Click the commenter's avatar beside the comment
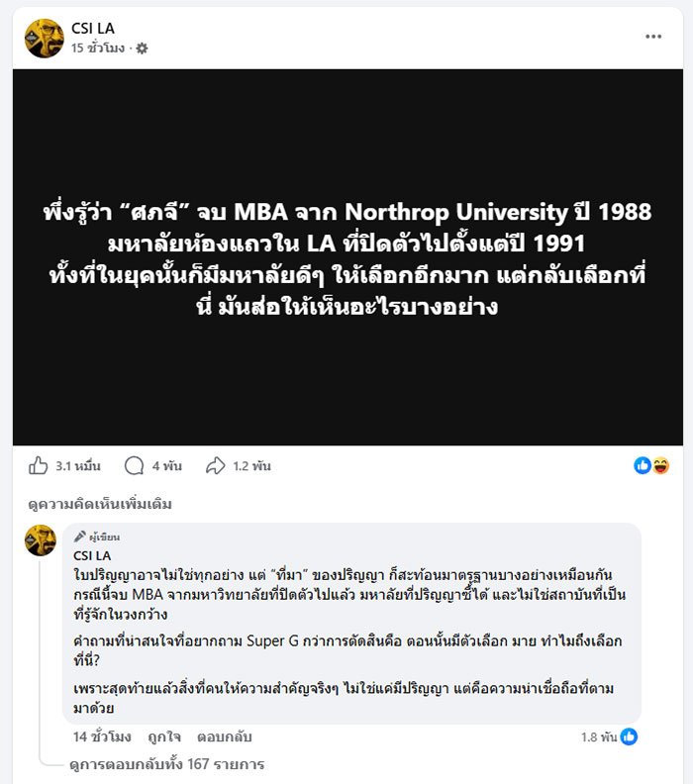This screenshot has height=784, width=693. (41, 540)
